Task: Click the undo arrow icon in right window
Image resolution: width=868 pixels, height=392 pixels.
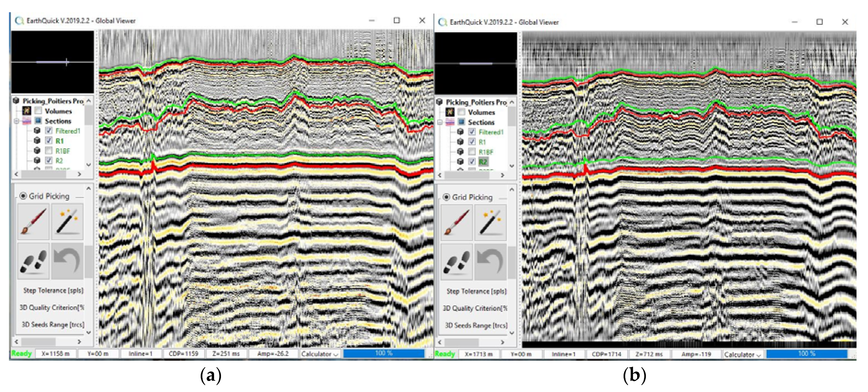Action: (491, 262)
